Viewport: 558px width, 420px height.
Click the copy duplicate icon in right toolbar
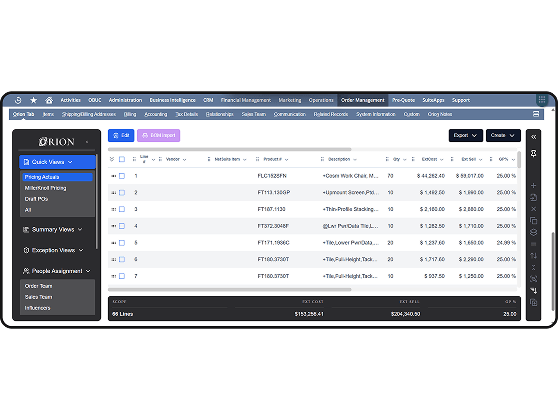533,221
